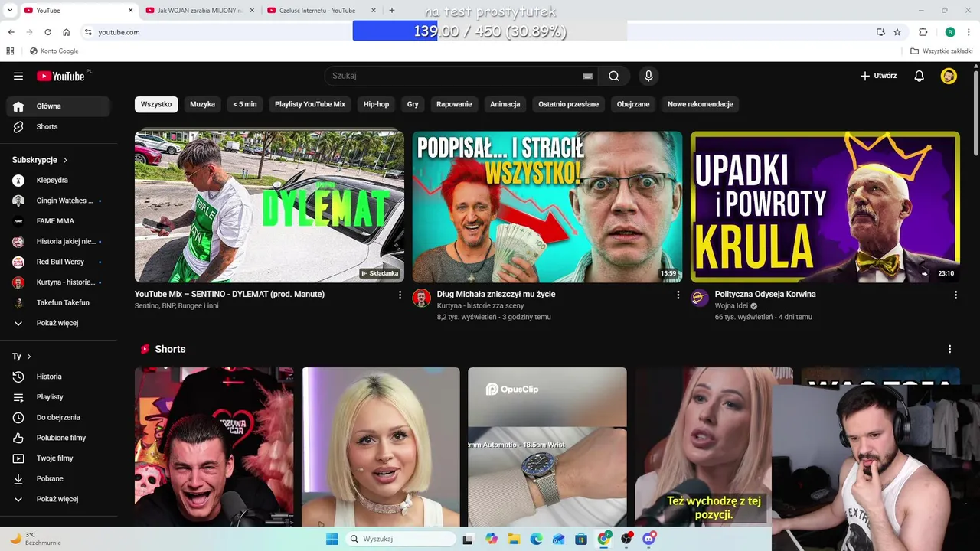The width and height of the screenshot is (980, 551).
Task: Open Chrome profile R avatar
Action: point(950,32)
